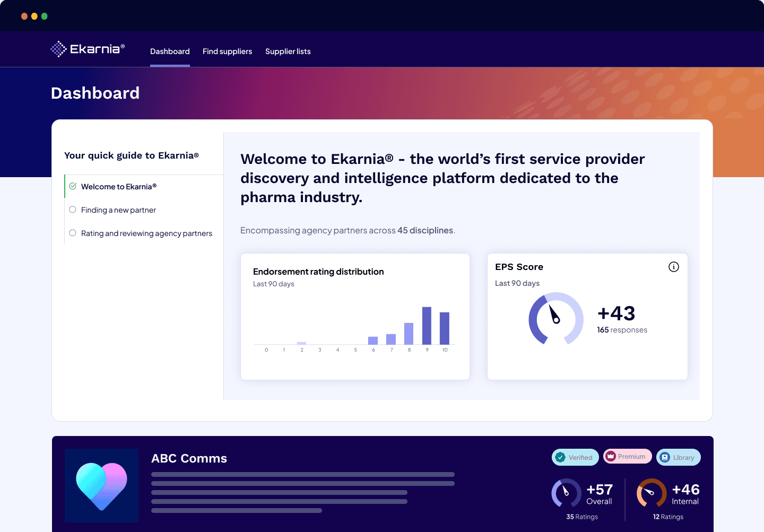
Task: Click the +43 EPS score value
Action: [x=616, y=313]
